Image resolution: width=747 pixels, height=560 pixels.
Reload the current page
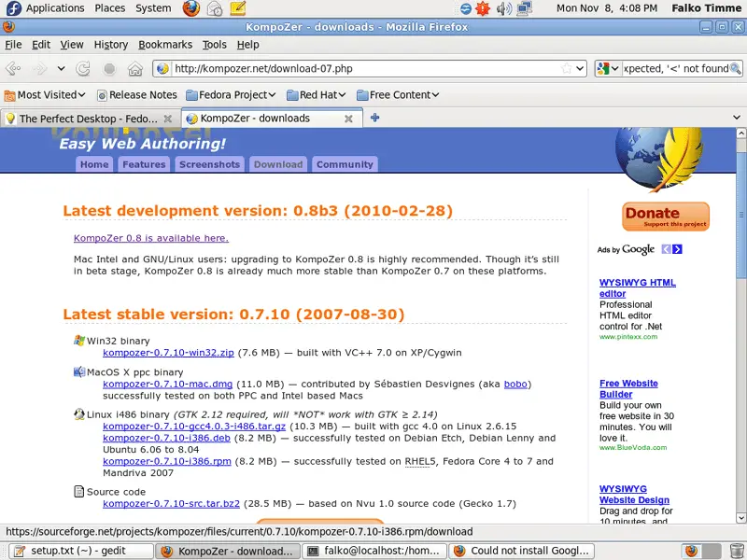tap(83, 68)
